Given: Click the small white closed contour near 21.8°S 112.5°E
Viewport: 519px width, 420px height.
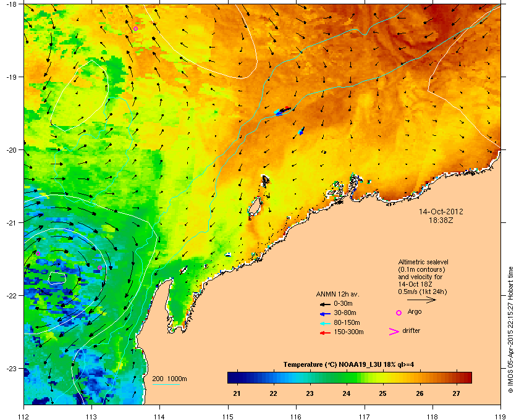Looking at the screenshot, I should click(x=57, y=278).
